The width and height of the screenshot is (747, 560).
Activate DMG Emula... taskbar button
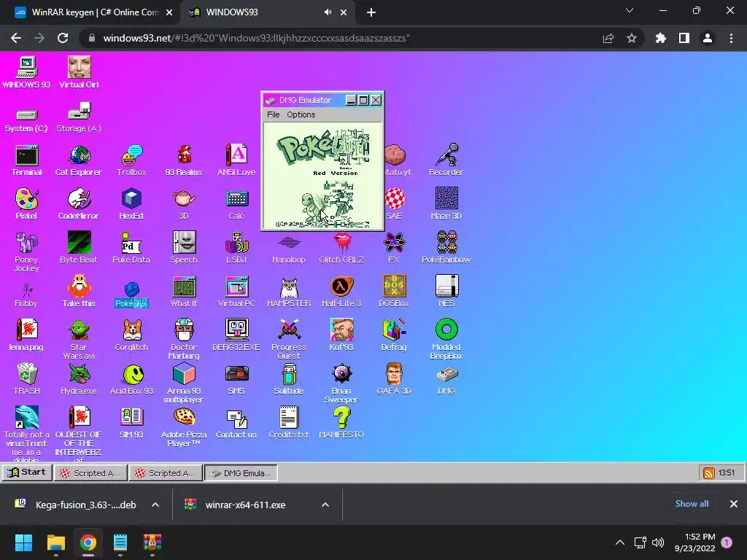[241, 472]
